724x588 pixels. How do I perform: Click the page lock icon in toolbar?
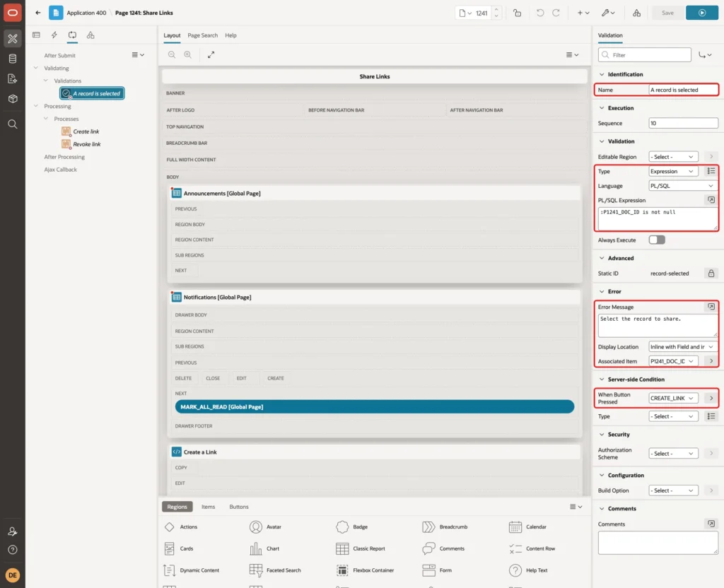pyautogui.click(x=517, y=13)
